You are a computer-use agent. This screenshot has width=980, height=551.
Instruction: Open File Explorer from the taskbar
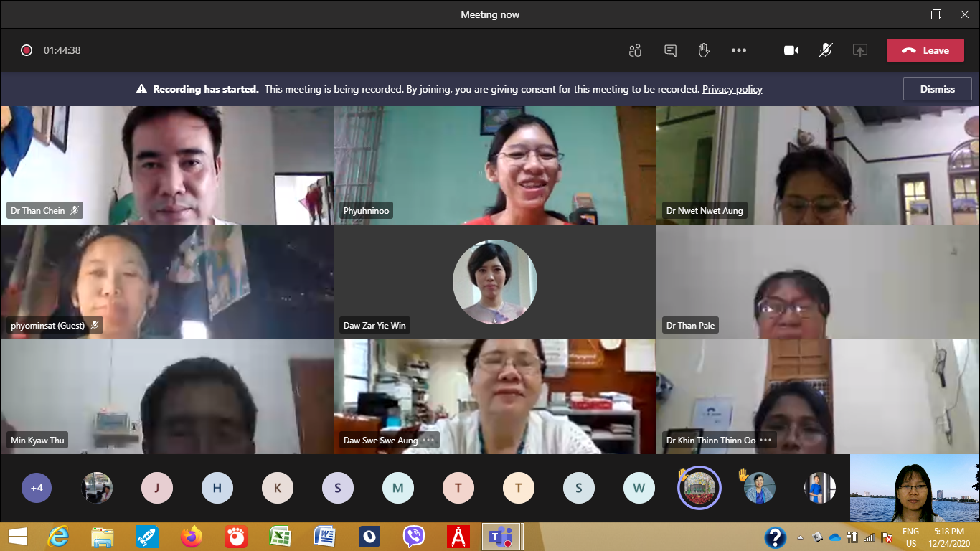[103, 537]
